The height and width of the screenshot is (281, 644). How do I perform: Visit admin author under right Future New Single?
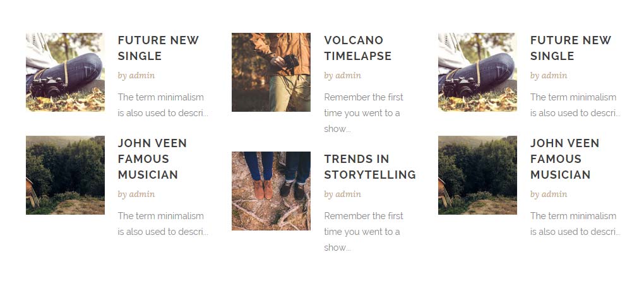coord(554,76)
